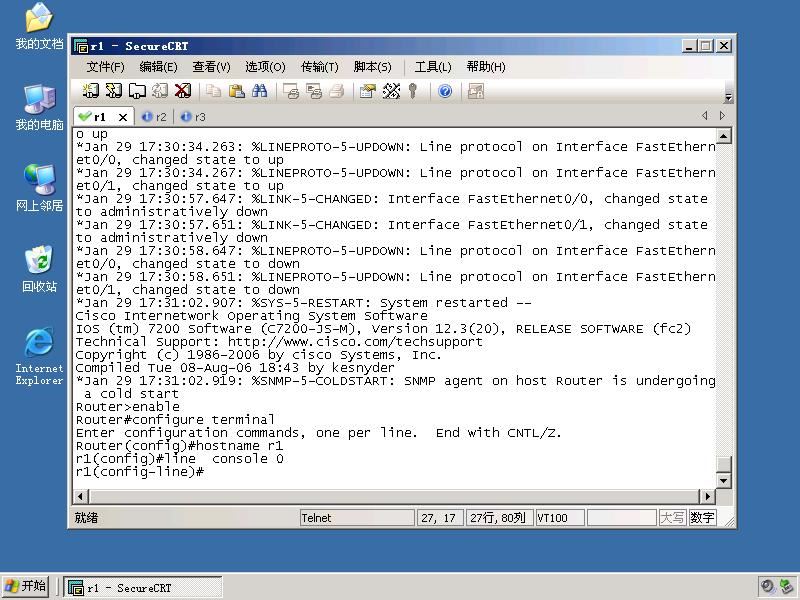Click the key Public-Key Assistant icon
This screenshot has height=600, width=800.
[x=413, y=91]
